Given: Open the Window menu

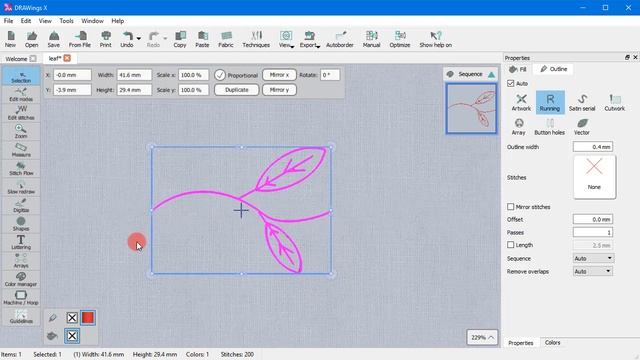Looking at the screenshot, I should coord(92,21).
